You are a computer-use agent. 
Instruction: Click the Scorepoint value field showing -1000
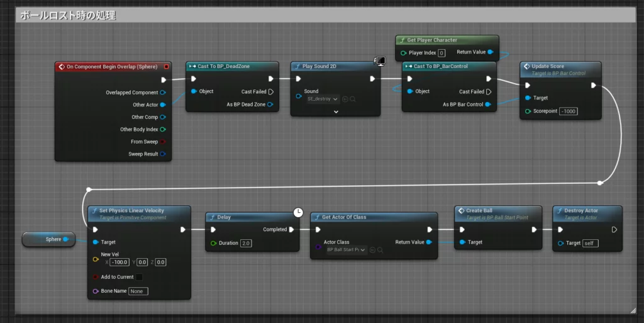click(x=568, y=111)
